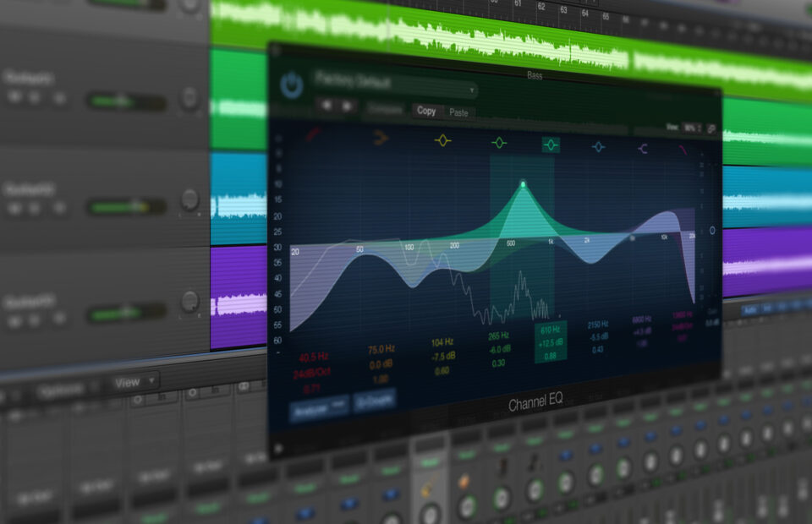The height and width of the screenshot is (524, 812).
Task: Click the yellow parametric band icon
Action: tap(443, 140)
